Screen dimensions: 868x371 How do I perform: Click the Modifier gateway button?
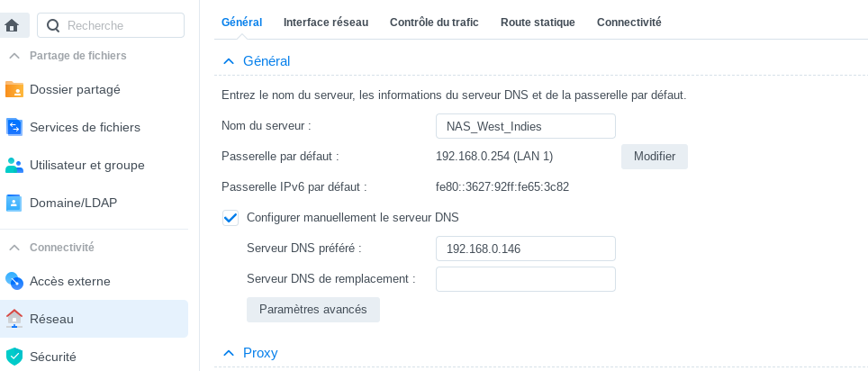[x=654, y=157]
